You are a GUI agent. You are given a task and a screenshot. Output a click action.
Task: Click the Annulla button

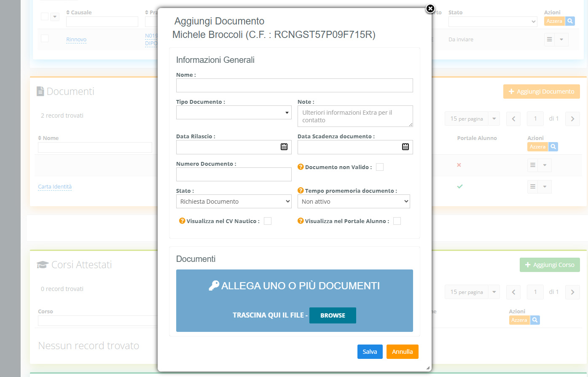(x=403, y=352)
